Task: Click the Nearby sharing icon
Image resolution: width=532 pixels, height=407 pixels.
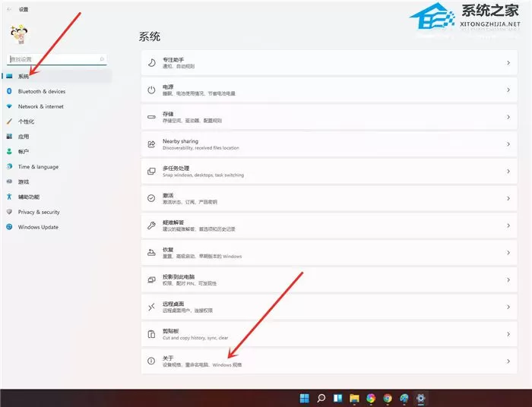Action: 151,144
